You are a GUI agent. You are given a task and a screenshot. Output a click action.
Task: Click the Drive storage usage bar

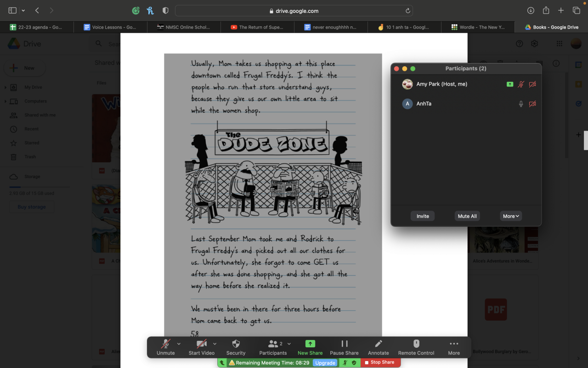[40, 187]
